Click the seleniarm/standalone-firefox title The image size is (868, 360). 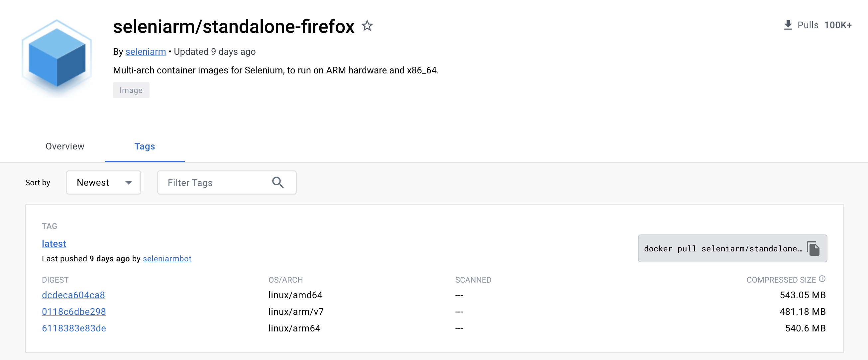point(234,26)
